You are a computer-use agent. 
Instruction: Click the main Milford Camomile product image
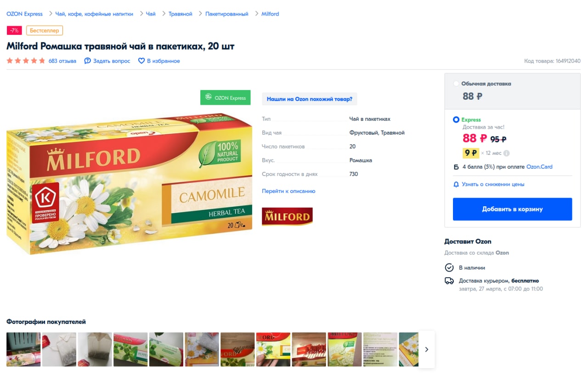point(129,184)
